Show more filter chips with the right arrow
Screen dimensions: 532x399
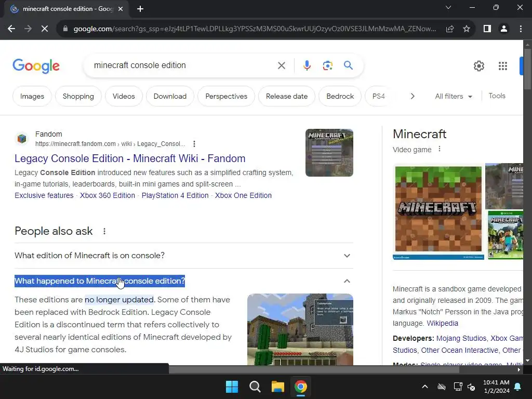(x=412, y=96)
